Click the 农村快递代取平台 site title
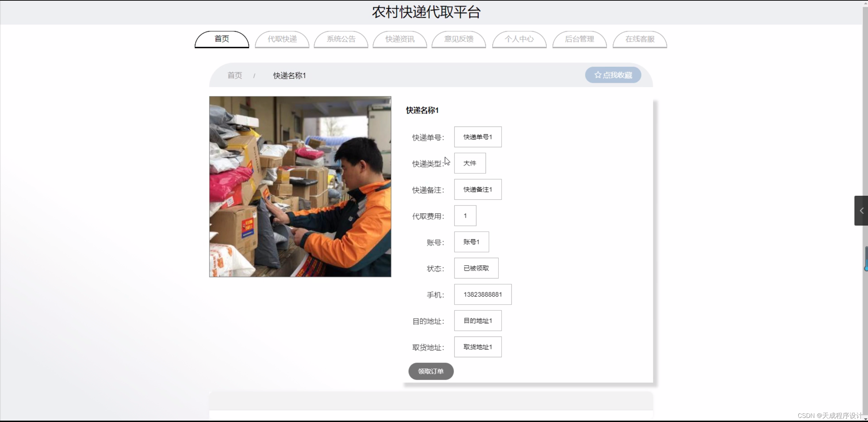Viewport: 868px width, 422px height. [426, 12]
